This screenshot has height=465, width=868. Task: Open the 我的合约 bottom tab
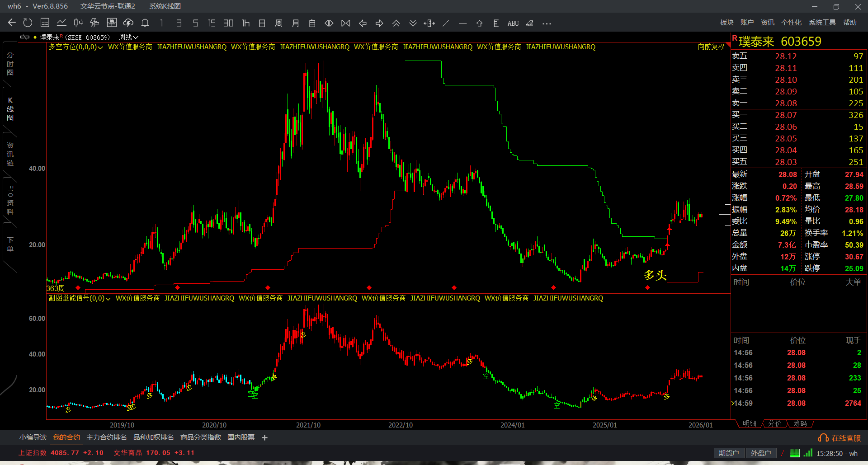point(66,437)
